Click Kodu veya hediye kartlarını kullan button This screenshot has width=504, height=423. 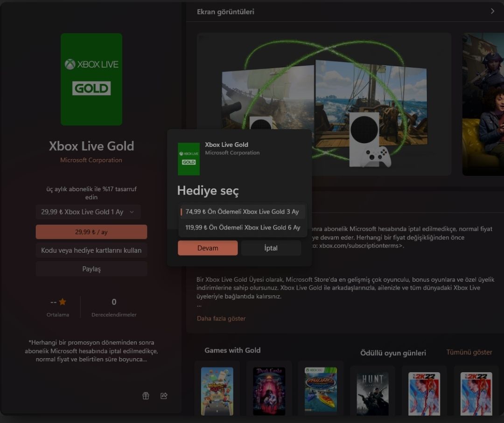pos(91,250)
